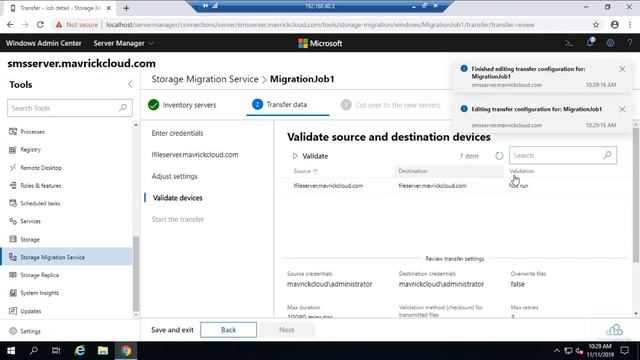
Task: Dismiss Editing transfer configuration notification
Action: coord(622,109)
